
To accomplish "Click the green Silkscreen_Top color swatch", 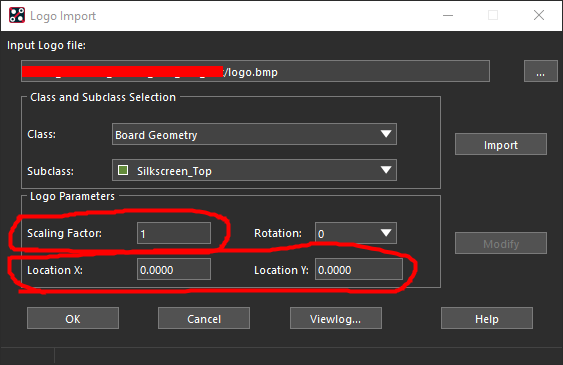I will (x=123, y=170).
